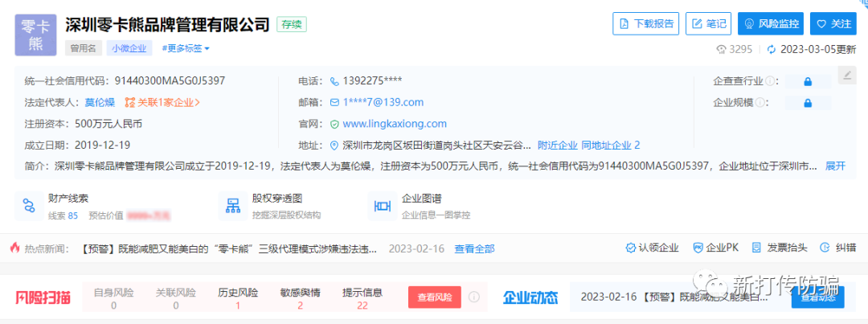Click the 同地址企业 2 link

pos(611,146)
